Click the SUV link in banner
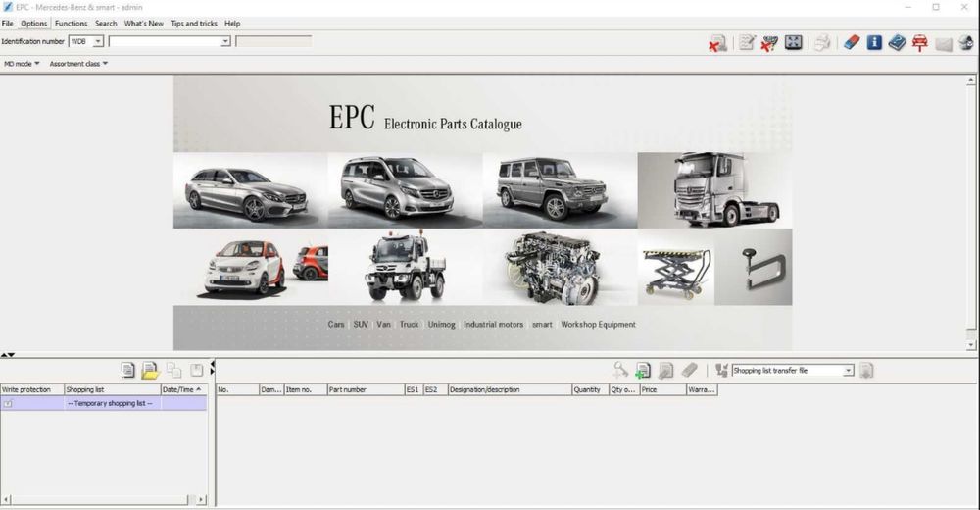980x510 pixels. 361,325
